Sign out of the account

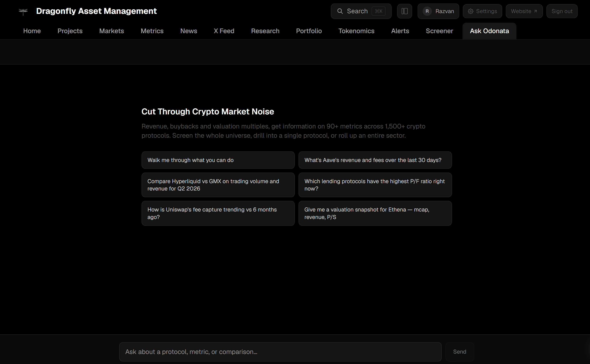(562, 11)
